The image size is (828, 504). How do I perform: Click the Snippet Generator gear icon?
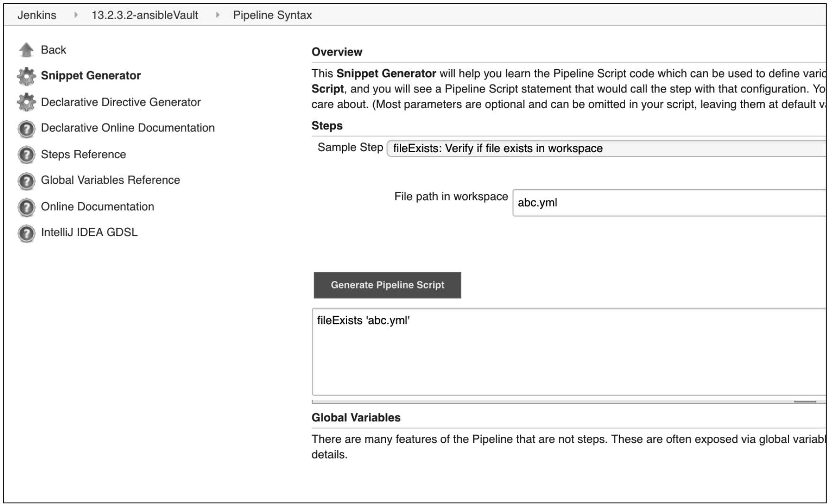coord(27,76)
